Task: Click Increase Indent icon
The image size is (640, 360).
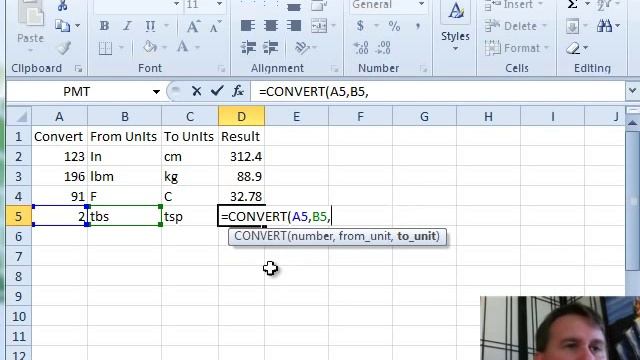Action: click(x=271, y=48)
